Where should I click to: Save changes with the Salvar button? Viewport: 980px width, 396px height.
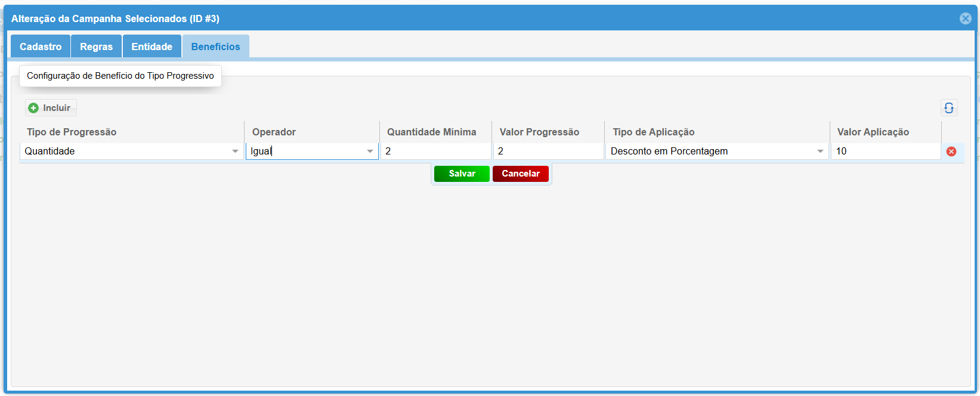point(462,174)
